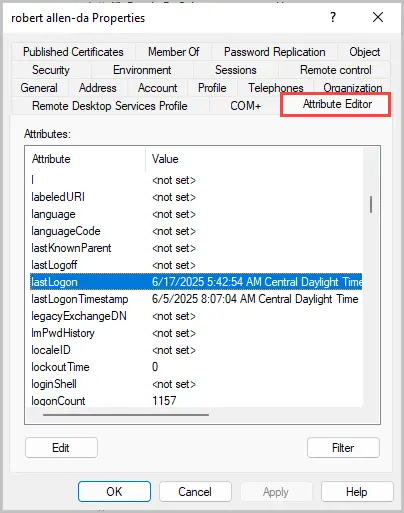The width and height of the screenshot is (404, 513).
Task: Select the lockoutTime attribute row
Action: pos(196,367)
